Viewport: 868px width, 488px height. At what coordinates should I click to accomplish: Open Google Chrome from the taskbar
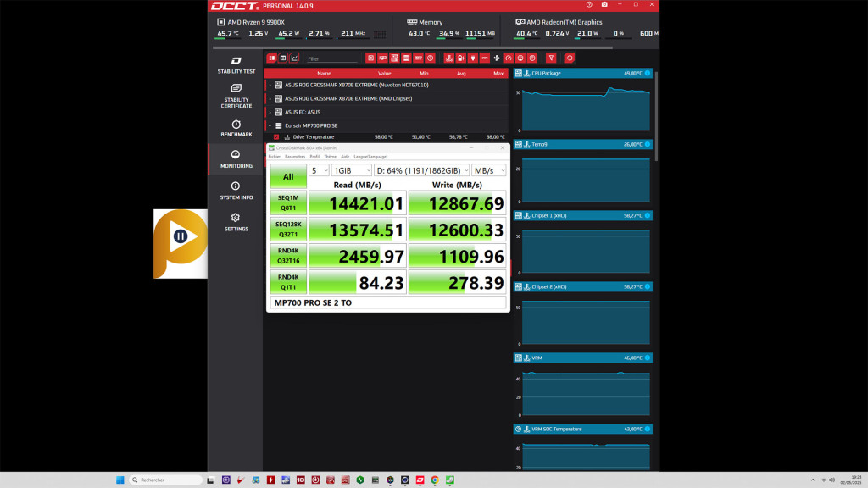435,480
